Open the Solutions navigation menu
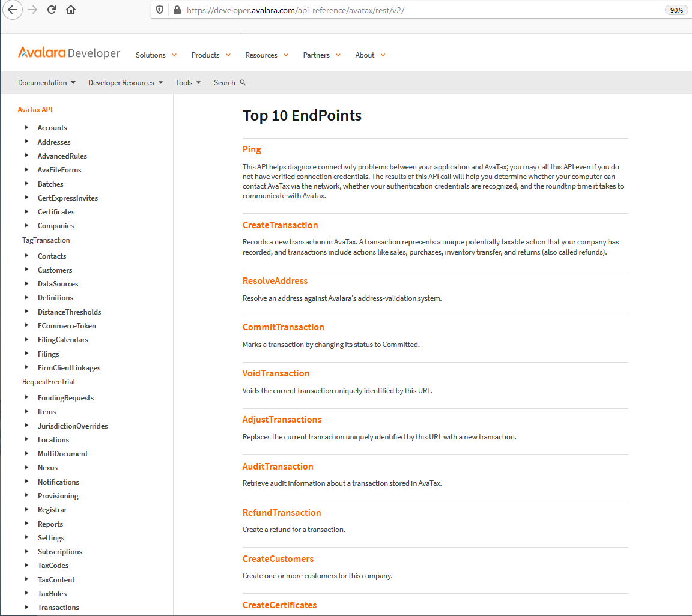This screenshot has width=692, height=616. point(156,55)
